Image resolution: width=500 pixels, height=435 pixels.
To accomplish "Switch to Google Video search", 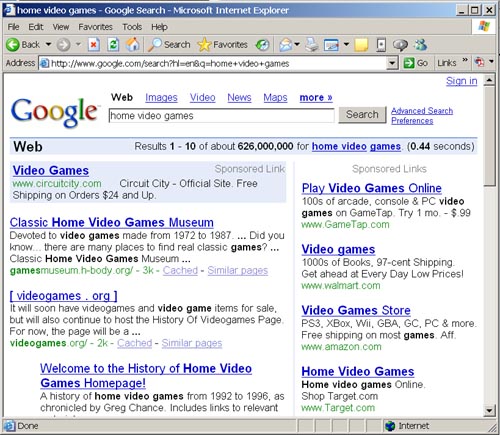I will (x=202, y=98).
